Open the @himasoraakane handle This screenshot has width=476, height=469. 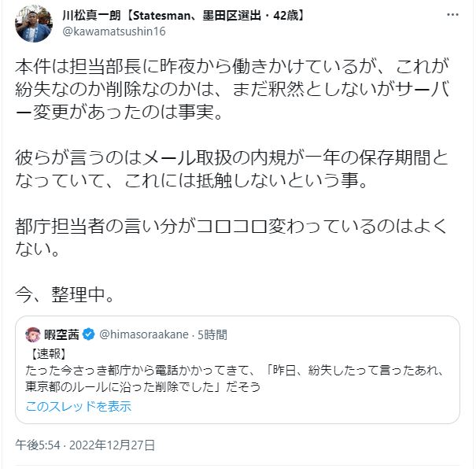click(x=144, y=334)
